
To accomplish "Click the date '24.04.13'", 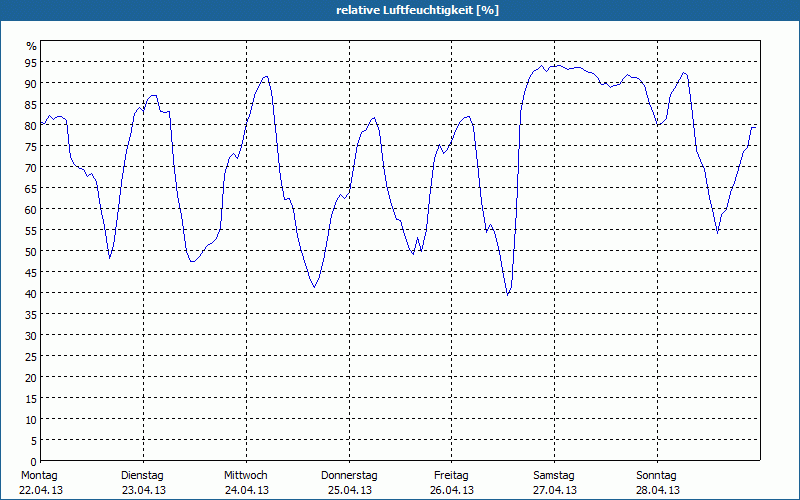I will pyautogui.click(x=247, y=490).
